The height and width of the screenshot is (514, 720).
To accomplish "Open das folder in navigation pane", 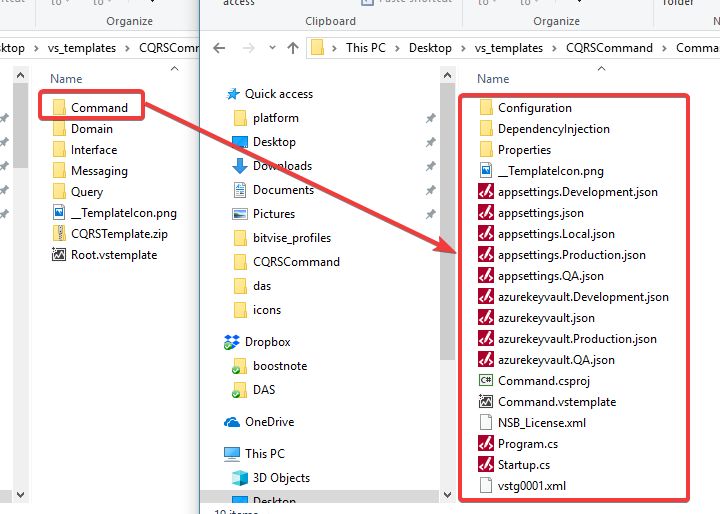I will pos(253,286).
